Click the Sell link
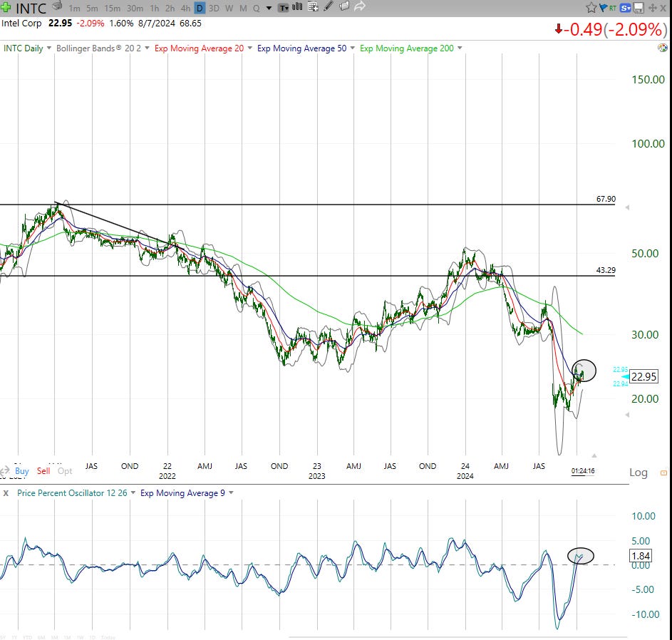Image resolution: width=672 pixels, height=640 pixels. pyautogui.click(x=43, y=470)
